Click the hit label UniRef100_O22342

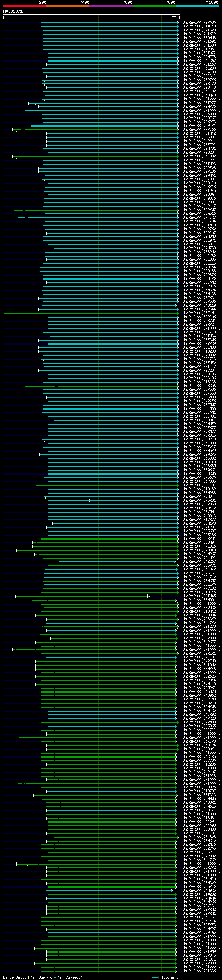point(199,76)
